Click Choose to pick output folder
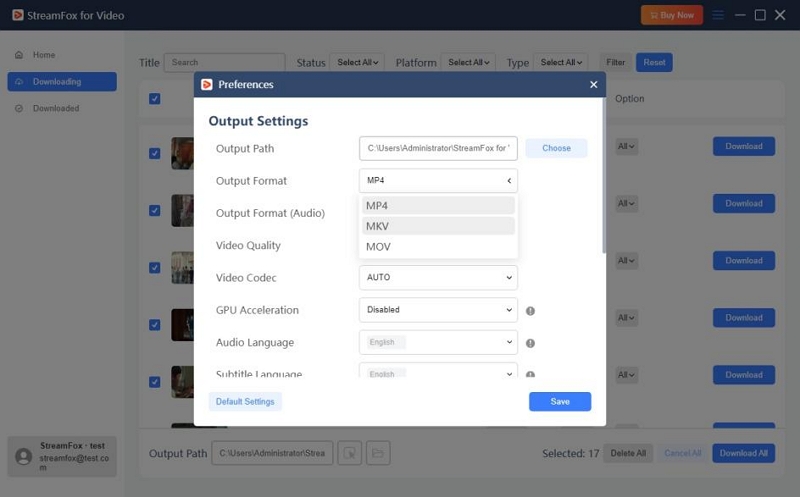This screenshot has width=800, height=497. [x=556, y=148]
